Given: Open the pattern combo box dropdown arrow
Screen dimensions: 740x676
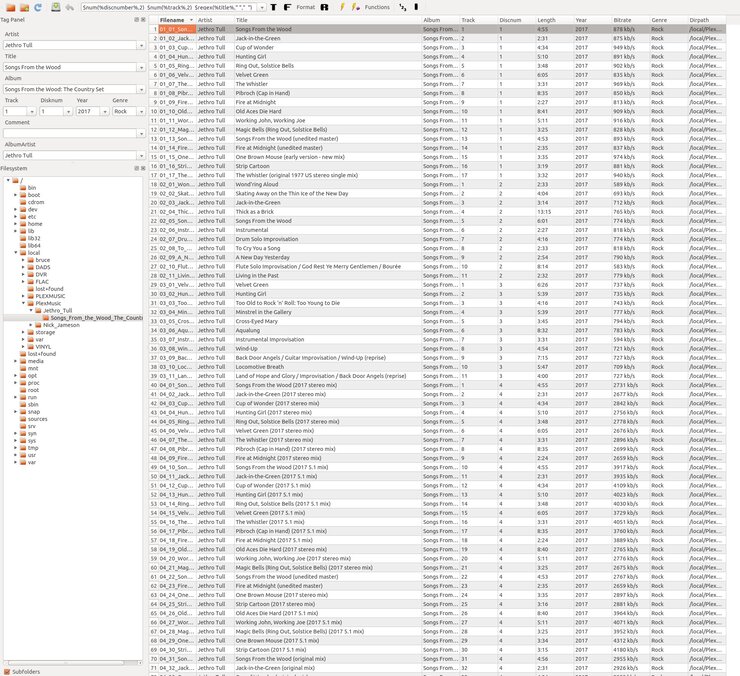Looking at the screenshot, I should [262, 8].
